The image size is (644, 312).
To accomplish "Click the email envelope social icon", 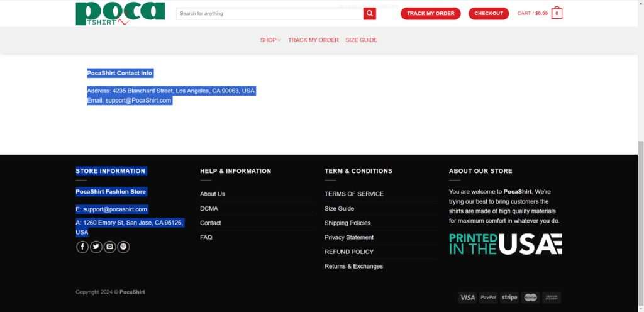I will click(x=109, y=247).
